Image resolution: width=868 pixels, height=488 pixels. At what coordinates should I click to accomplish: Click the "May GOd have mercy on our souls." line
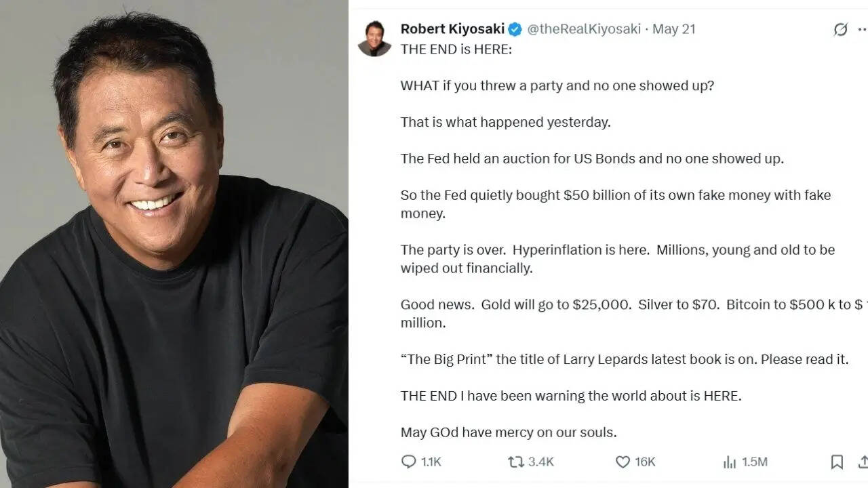click(509, 432)
